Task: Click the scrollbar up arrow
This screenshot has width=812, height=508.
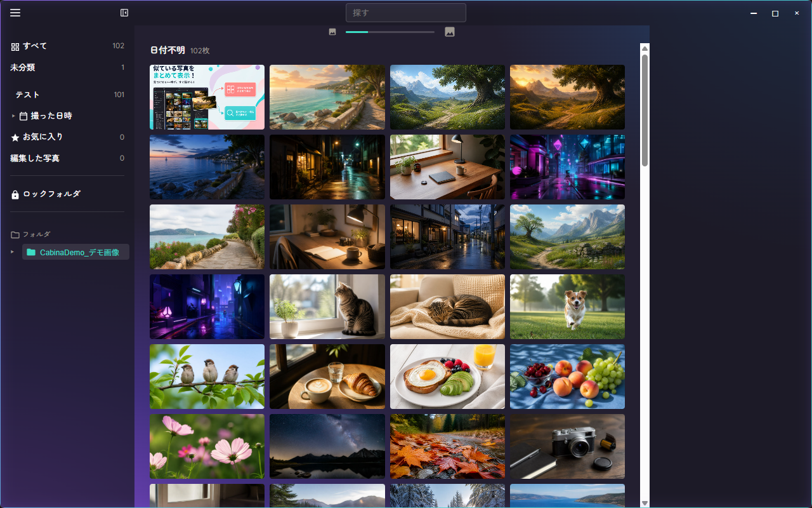Action: (x=645, y=48)
